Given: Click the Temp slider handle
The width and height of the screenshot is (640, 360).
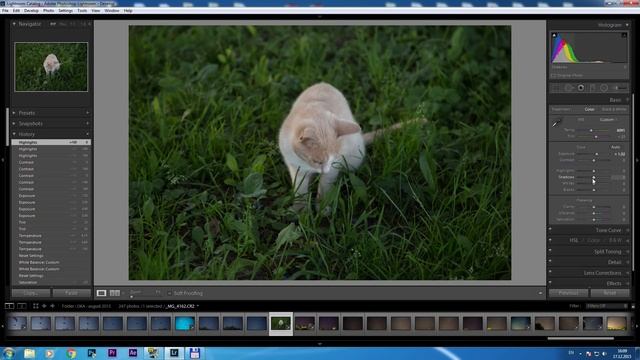Looking at the screenshot, I should [x=591, y=130].
